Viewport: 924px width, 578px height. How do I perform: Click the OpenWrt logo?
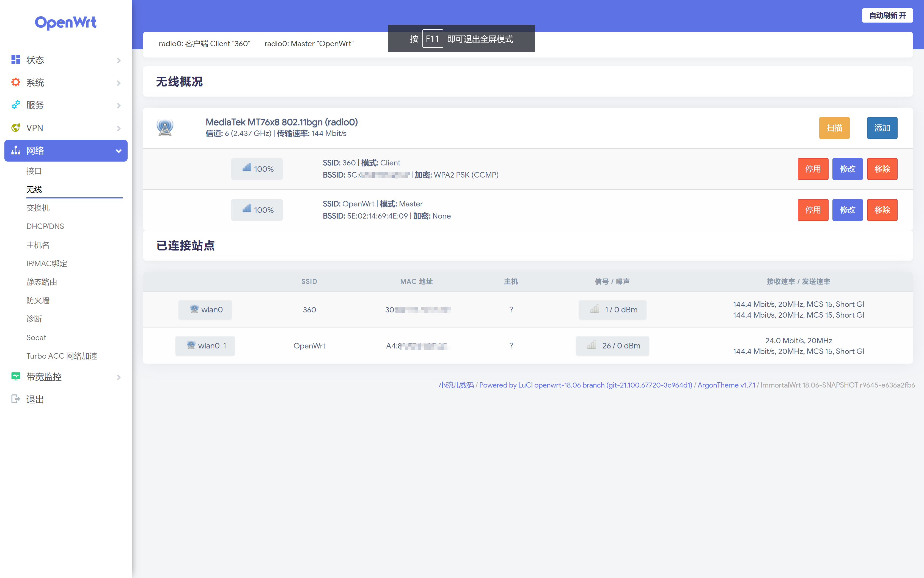[66, 23]
